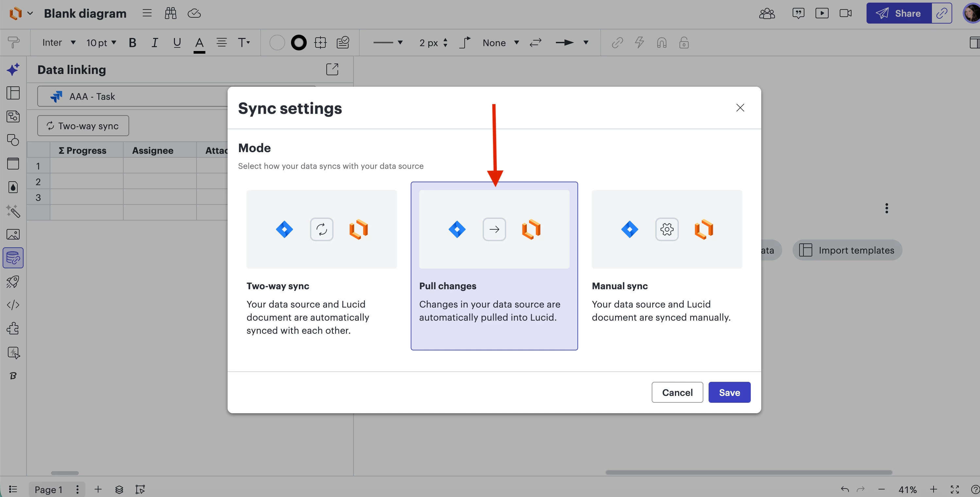Expand the 10 pt font size dropdown

[101, 43]
